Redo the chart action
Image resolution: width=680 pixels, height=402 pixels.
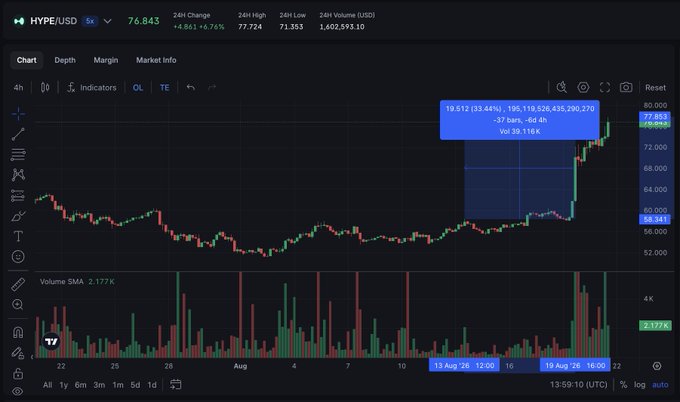click(212, 88)
